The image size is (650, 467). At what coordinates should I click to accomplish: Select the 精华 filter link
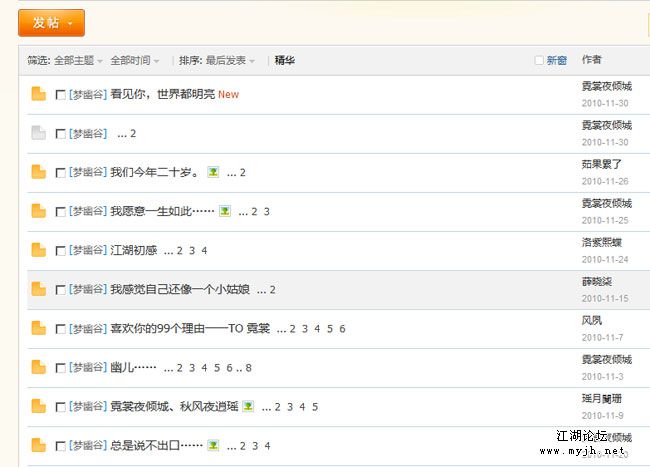(x=285, y=60)
